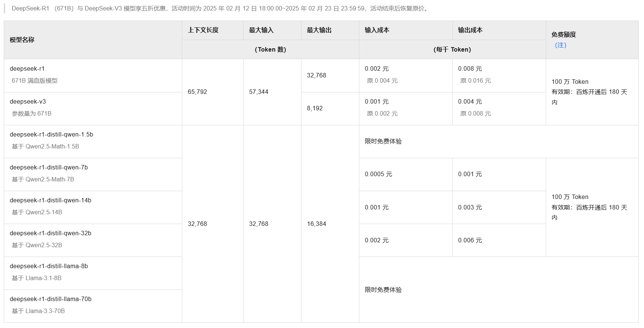The width and height of the screenshot is (644, 328).
Task: Select the deepseek-r1-distill-qwen-7b model name
Action: point(49,167)
